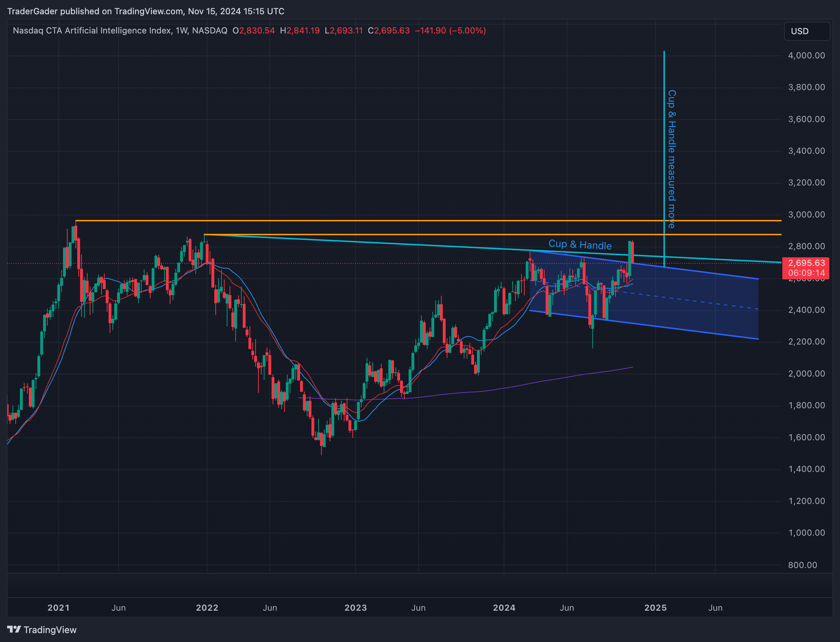Click the Jun label after 2025

pyautogui.click(x=715, y=607)
